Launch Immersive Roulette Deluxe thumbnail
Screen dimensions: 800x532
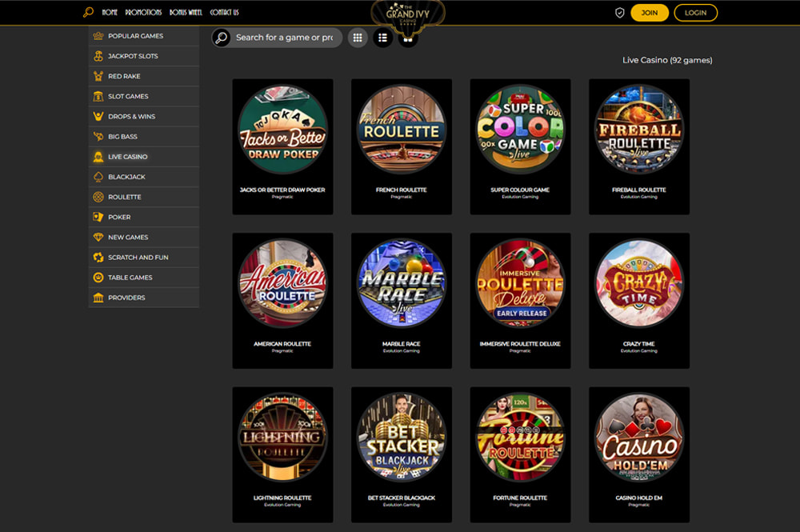521,283
